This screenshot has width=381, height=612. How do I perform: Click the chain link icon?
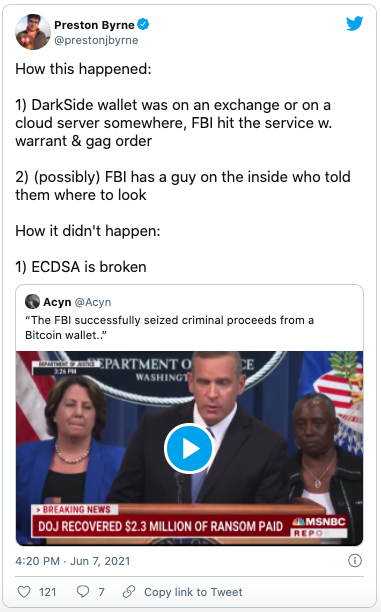point(129,592)
